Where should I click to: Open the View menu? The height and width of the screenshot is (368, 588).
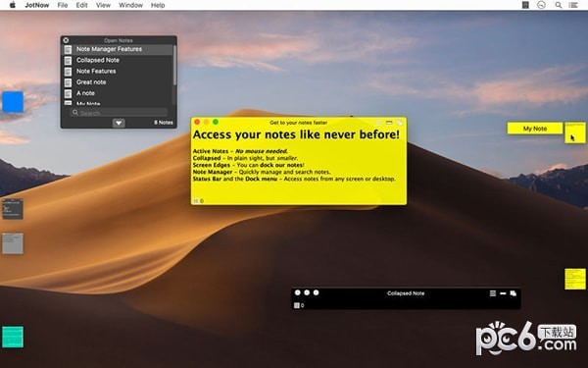pyautogui.click(x=103, y=5)
